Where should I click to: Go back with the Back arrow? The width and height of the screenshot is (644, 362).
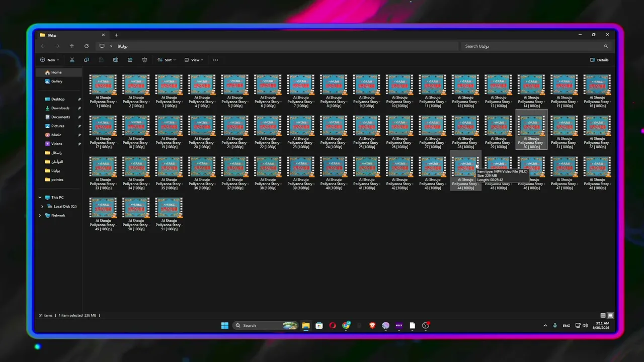[43, 46]
